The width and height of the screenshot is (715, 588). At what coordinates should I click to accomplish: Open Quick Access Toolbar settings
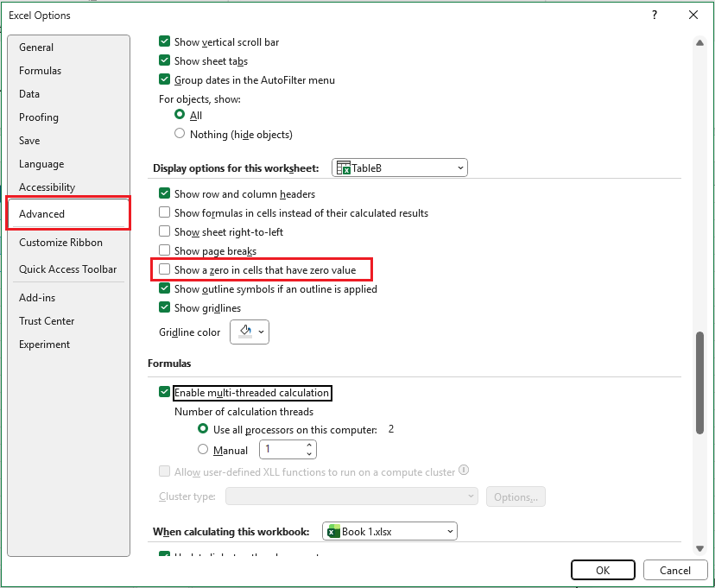coord(68,269)
